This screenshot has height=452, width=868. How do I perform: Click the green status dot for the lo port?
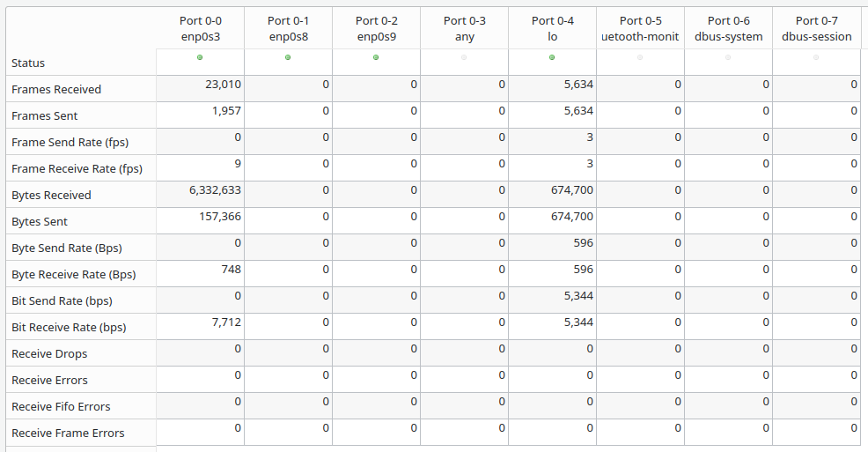552,57
